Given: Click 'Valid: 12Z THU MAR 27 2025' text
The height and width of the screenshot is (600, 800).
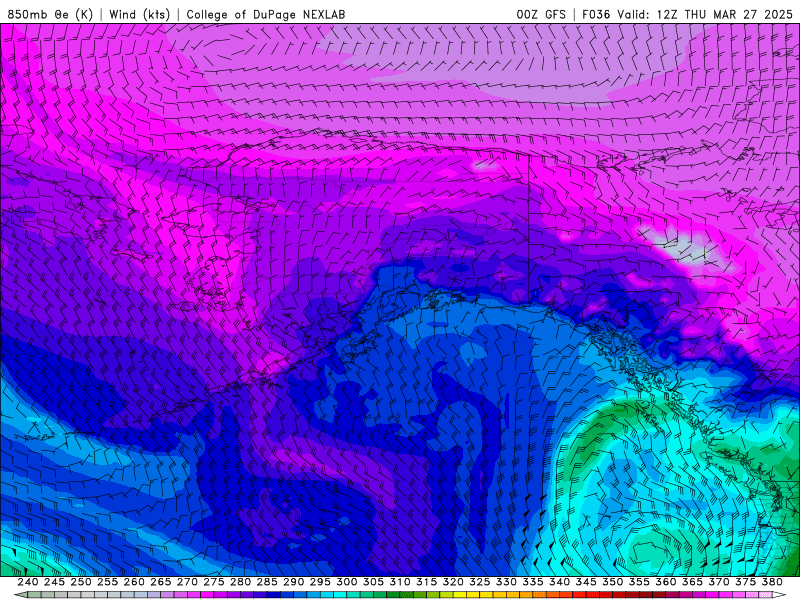Looking at the screenshot, I should click(x=705, y=14).
